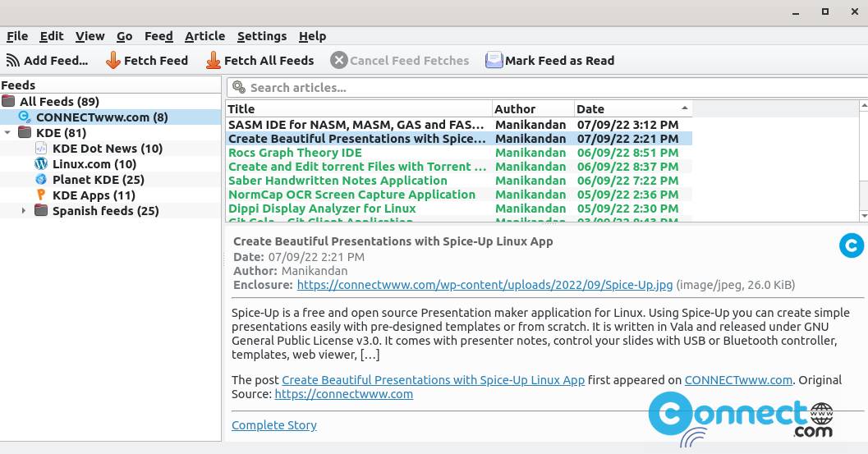Click the KDE Apps orange icon

pos(41,195)
